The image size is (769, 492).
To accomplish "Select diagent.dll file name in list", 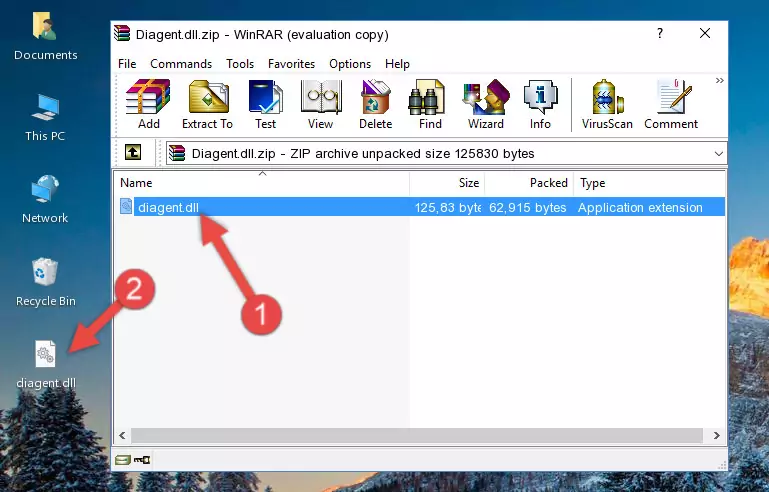I will tap(168, 207).
